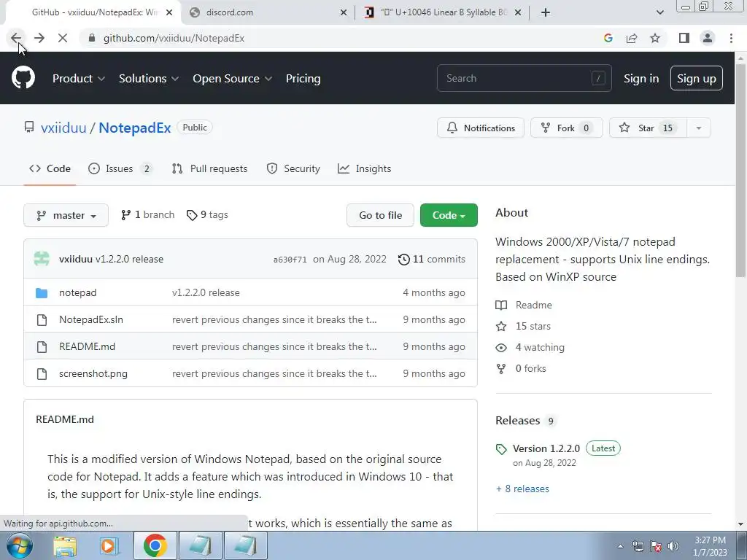Click Sign in
Viewport: 747px width, 560px height.
coord(641,78)
